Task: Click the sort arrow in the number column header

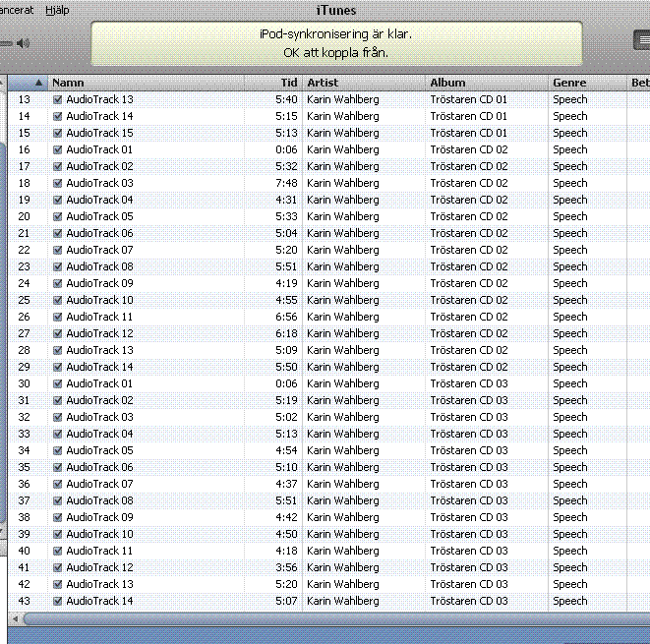Action: click(x=38, y=83)
